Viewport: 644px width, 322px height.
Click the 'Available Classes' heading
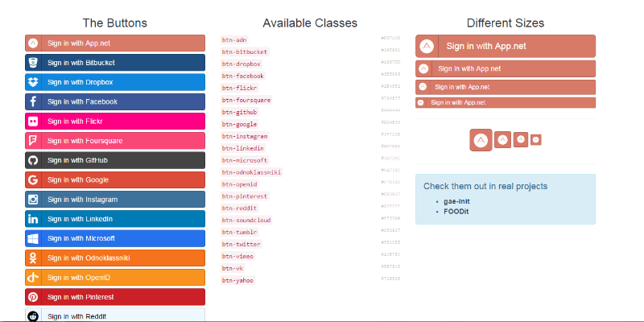310,23
